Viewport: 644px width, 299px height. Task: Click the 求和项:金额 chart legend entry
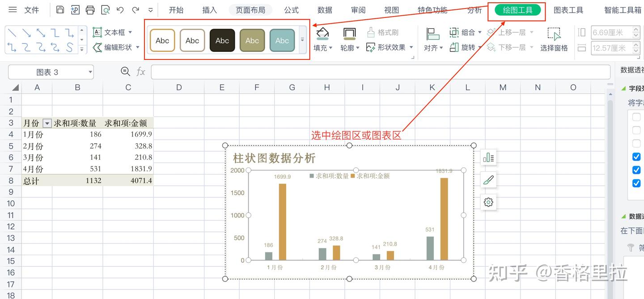(370, 176)
